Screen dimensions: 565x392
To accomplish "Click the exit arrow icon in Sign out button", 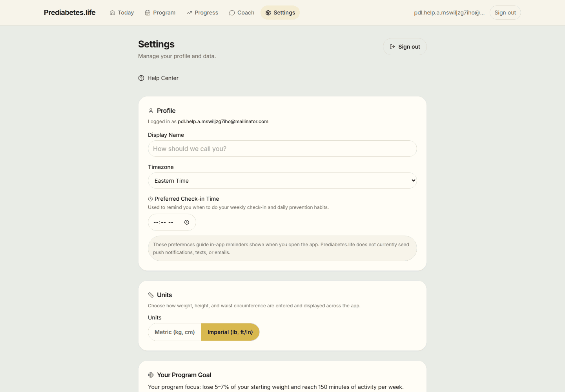I will pos(392,47).
